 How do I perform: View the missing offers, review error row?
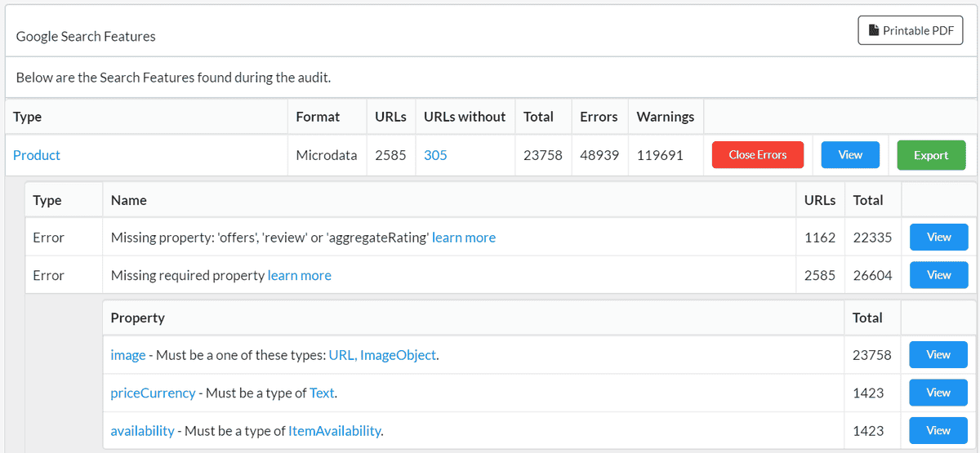point(939,238)
